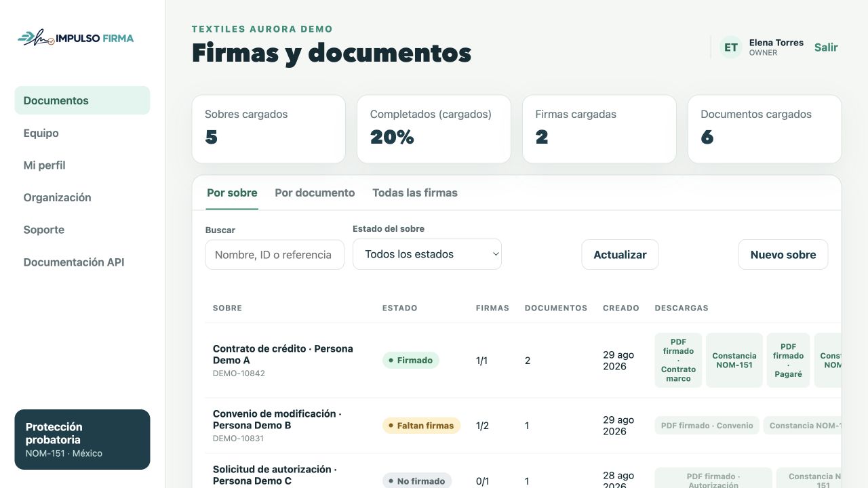Click the CREADO column header
868x488 pixels.
click(x=621, y=308)
